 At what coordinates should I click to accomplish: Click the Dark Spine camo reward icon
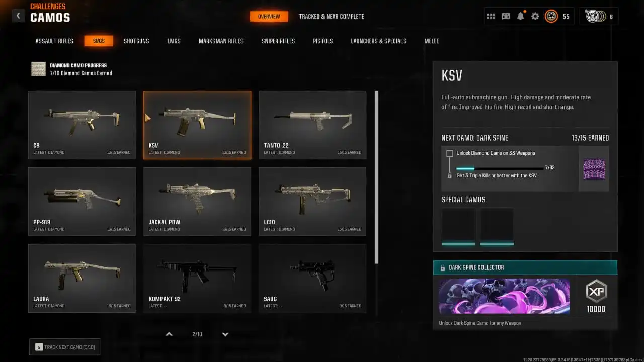point(594,169)
